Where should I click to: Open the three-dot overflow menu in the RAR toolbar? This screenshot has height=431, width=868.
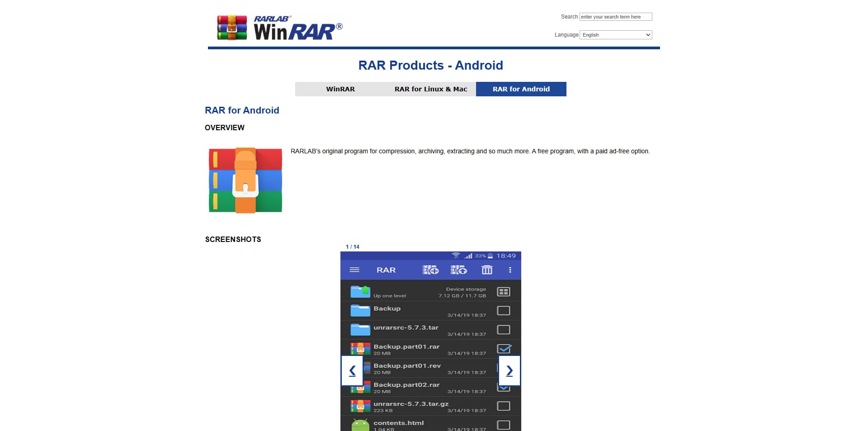510,270
